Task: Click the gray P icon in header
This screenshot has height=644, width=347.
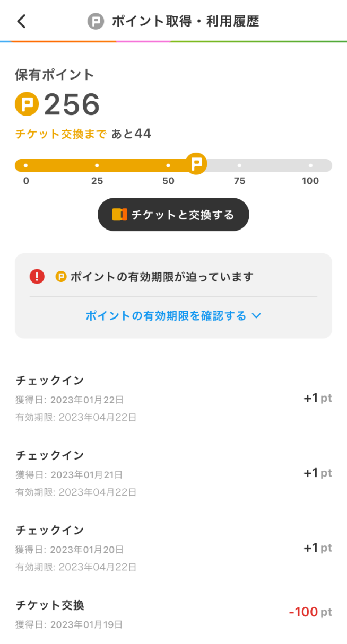Action: pos(96,21)
